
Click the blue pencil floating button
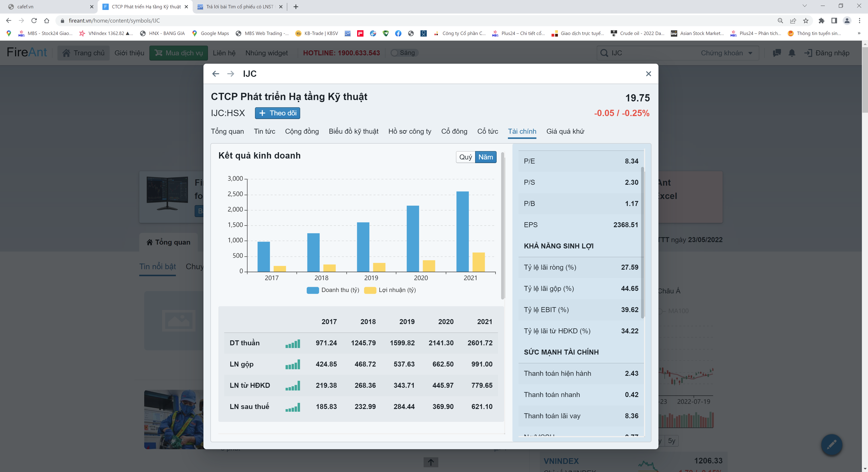[x=831, y=444]
